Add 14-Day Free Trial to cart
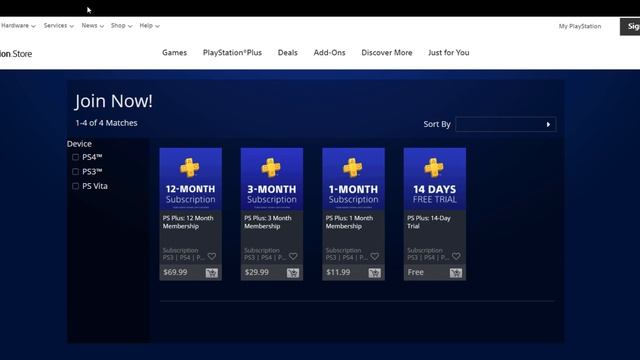640x360 pixels. [x=456, y=273]
